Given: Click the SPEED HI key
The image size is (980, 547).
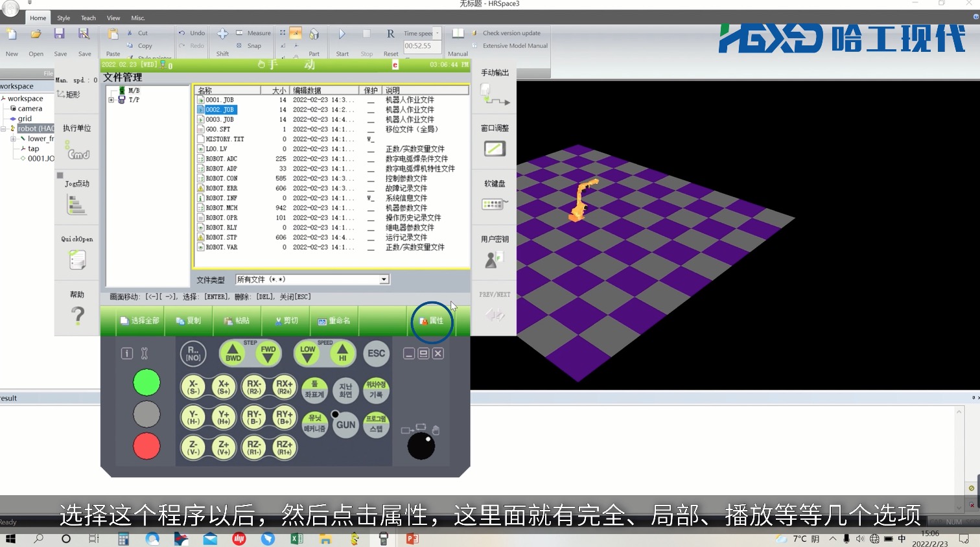Looking at the screenshot, I should (343, 353).
